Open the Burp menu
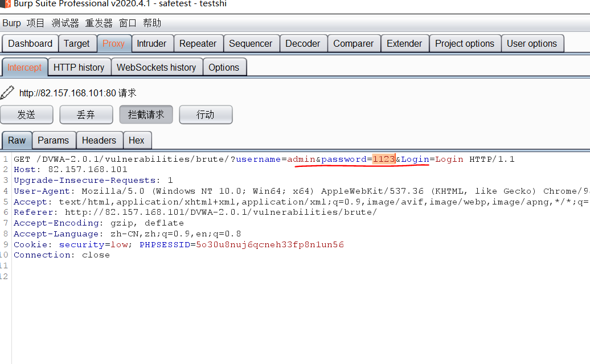 (x=11, y=23)
